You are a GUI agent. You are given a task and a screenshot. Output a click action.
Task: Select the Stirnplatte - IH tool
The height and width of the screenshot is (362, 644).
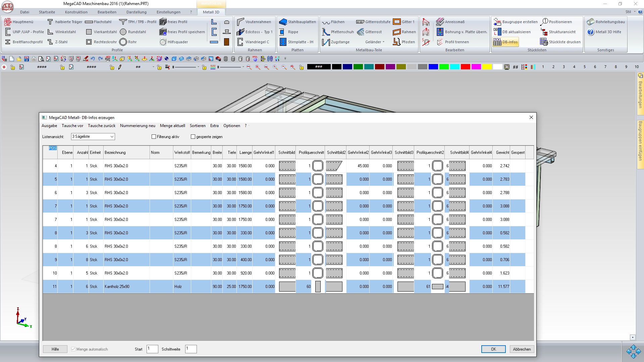click(297, 42)
